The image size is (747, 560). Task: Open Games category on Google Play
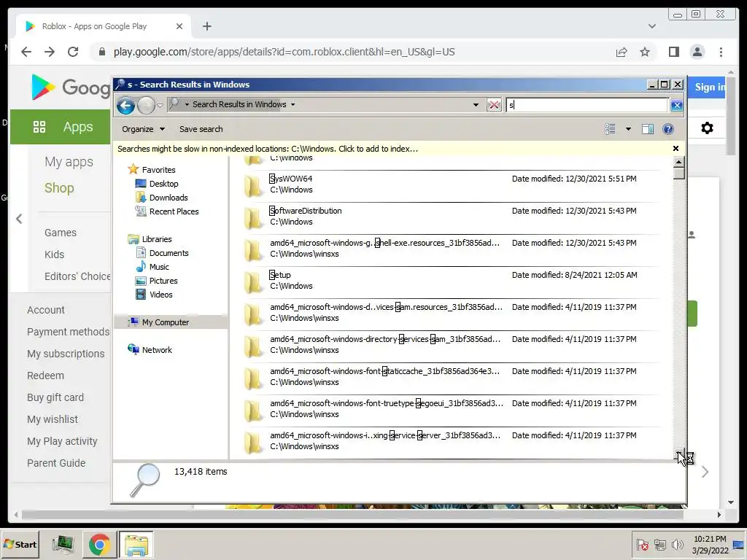coord(61,233)
